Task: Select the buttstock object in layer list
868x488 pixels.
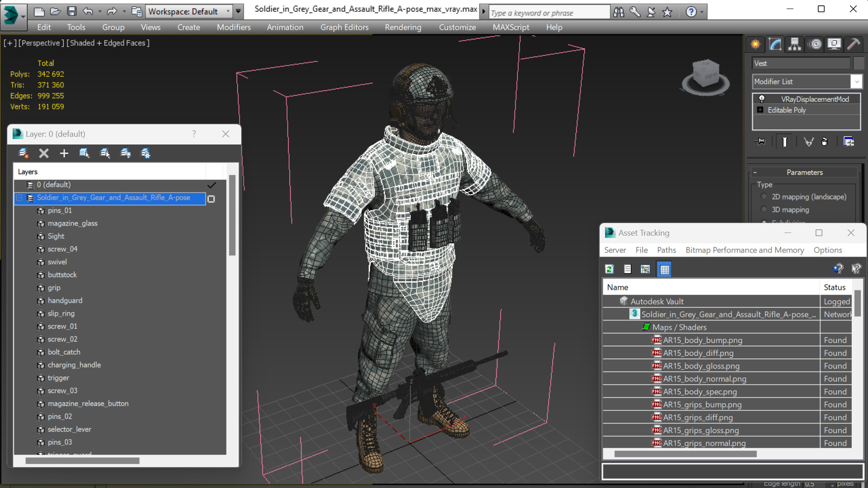Action: coord(62,275)
